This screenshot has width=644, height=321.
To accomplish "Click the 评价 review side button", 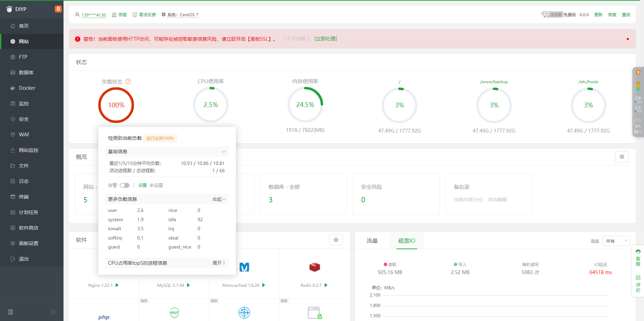I will coord(638,284).
